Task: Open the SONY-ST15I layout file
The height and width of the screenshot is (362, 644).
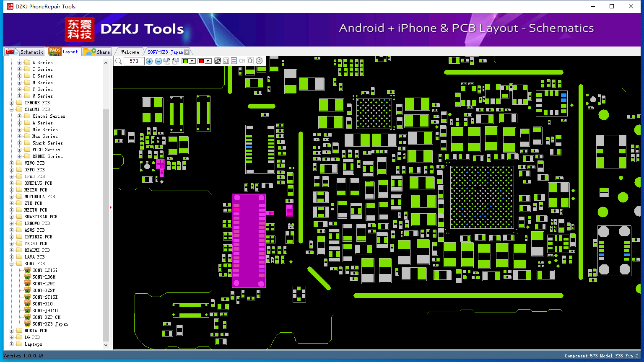Action: coord(45,297)
